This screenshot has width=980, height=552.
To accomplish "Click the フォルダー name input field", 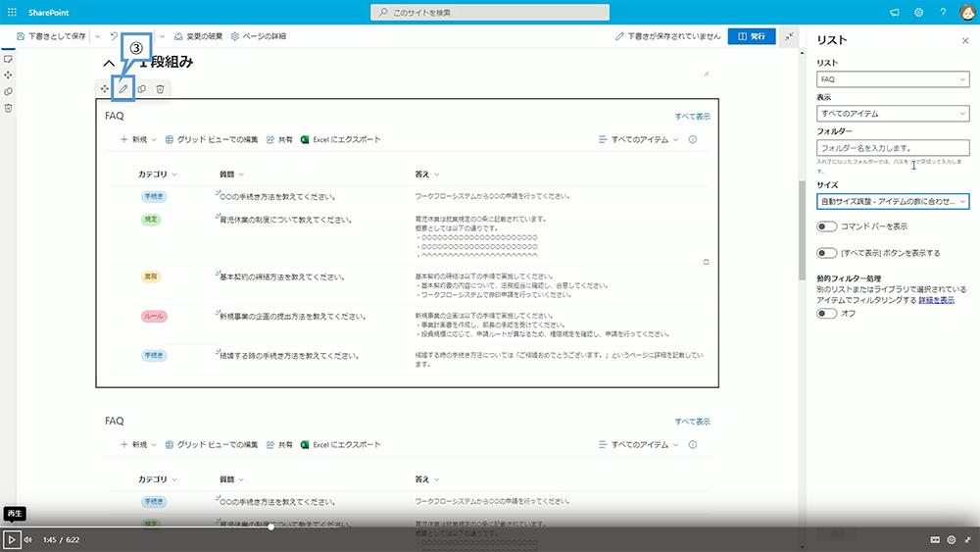I will [893, 147].
